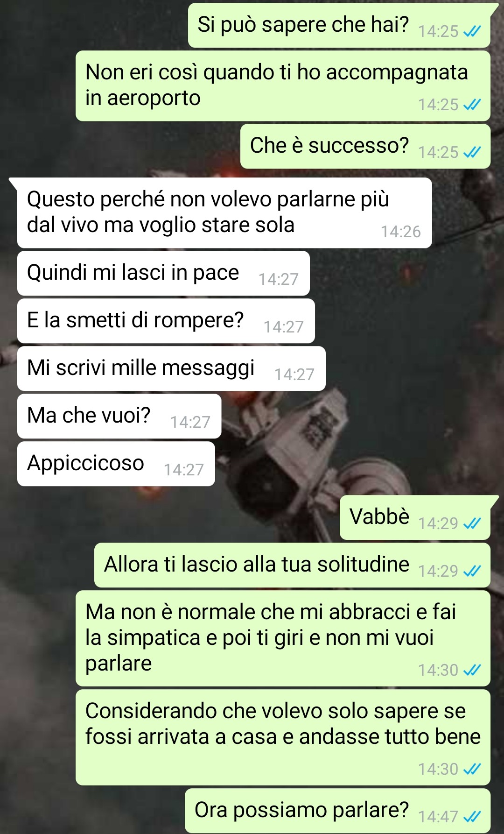
Task: Tap ticks on 'Considerando che volevo' message
Action: tap(472, 769)
